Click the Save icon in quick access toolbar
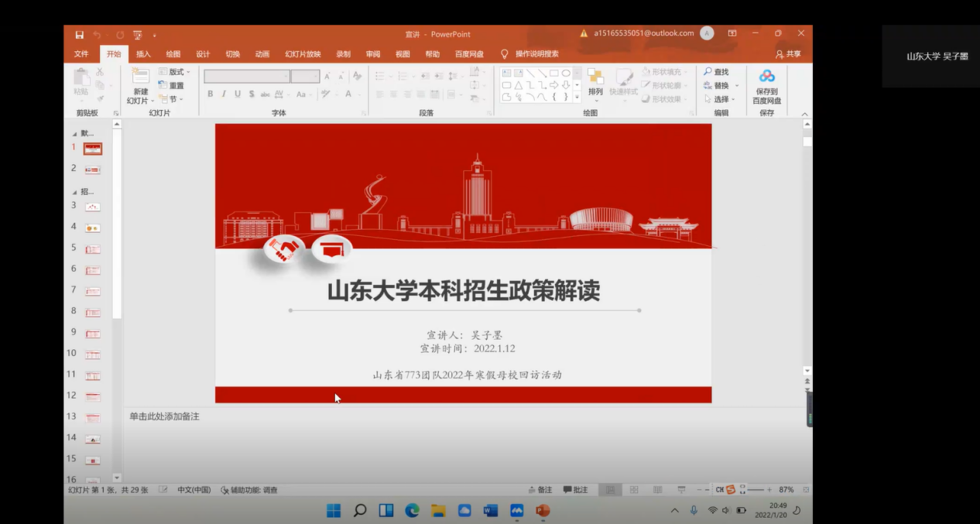980x524 pixels. 79,35
